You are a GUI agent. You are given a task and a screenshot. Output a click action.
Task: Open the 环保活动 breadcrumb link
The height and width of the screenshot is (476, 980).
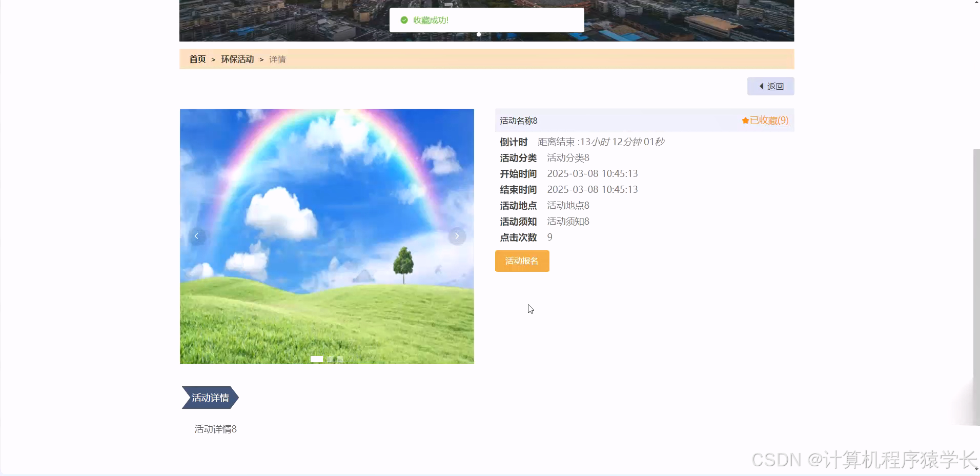click(237, 59)
